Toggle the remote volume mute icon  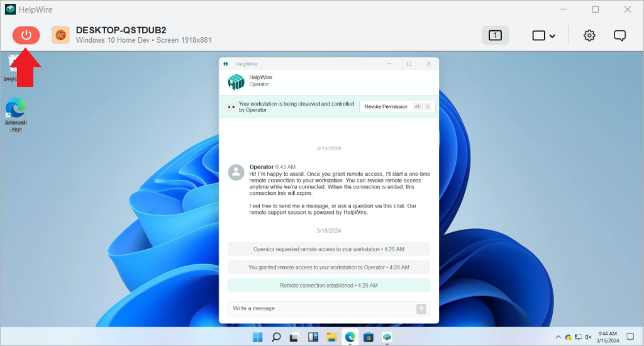click(588, 337)
